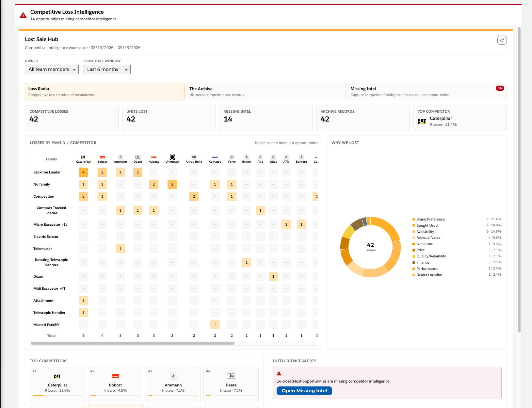532x408 pixels.
Task: Select the Loss Radar tab
Action: point(105,91)
